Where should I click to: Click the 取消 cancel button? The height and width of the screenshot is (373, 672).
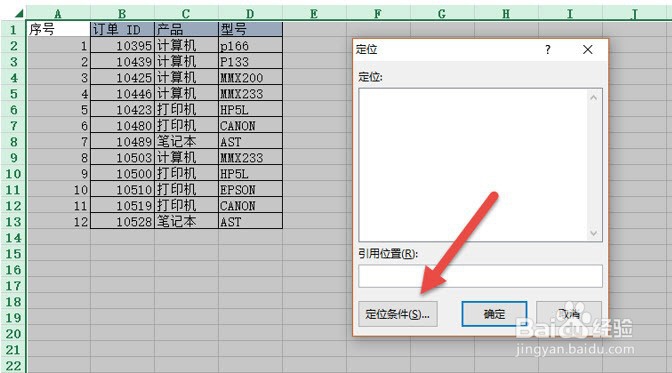pyautogui.click(x=569, y=314)
